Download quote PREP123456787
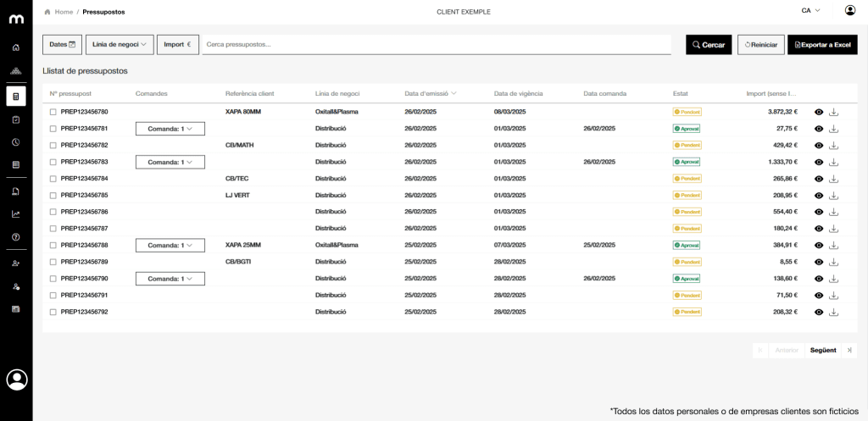 pyautogui.click(x=834, y=229)
